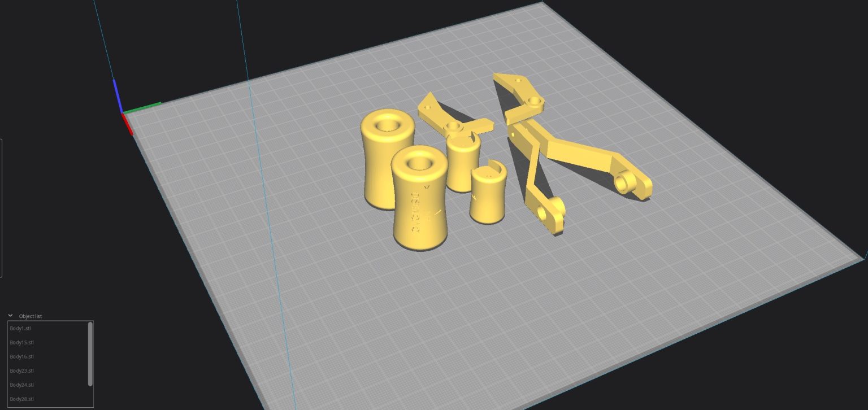Pick the shortest notched cylinder at the front
Viewport: 868px width, 410px height.
(x=487, y=198)
